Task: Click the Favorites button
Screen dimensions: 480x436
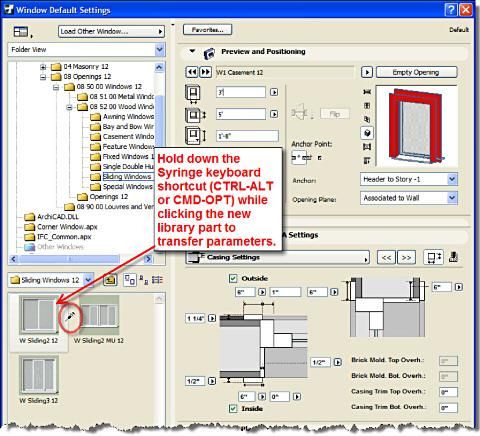Action: 207,30
